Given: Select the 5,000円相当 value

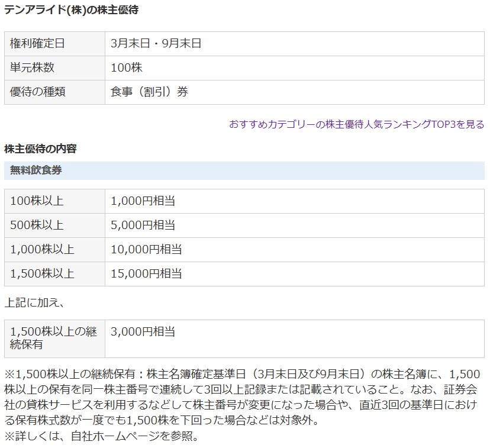Looking at the screenshot, I should [x=295, y=225].
